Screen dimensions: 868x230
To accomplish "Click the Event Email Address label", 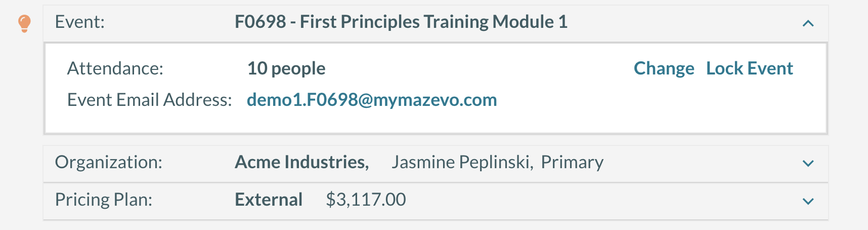I will click(150, 100).
